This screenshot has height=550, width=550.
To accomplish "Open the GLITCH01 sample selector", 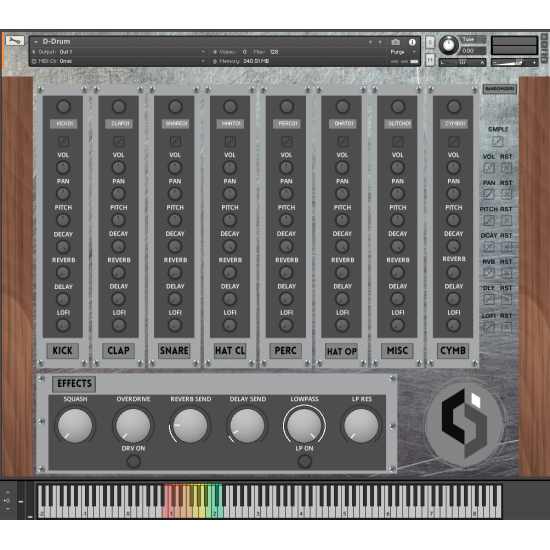I will tap(398, 123).
